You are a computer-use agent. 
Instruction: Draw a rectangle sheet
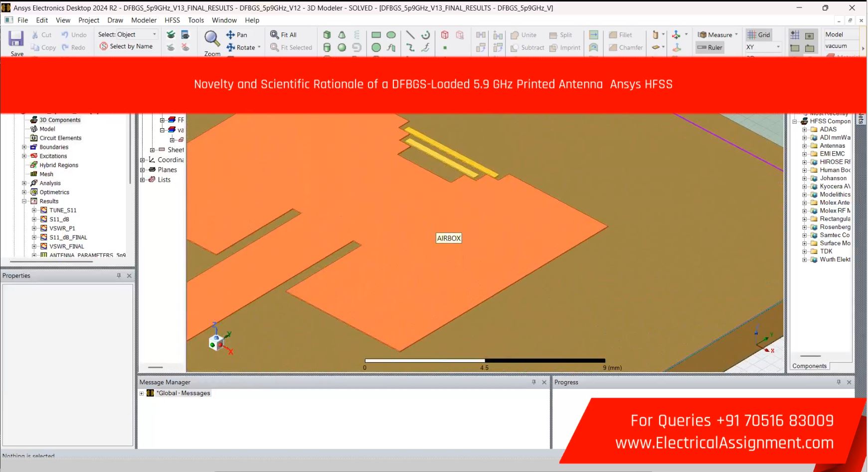(x=376, y=34)
